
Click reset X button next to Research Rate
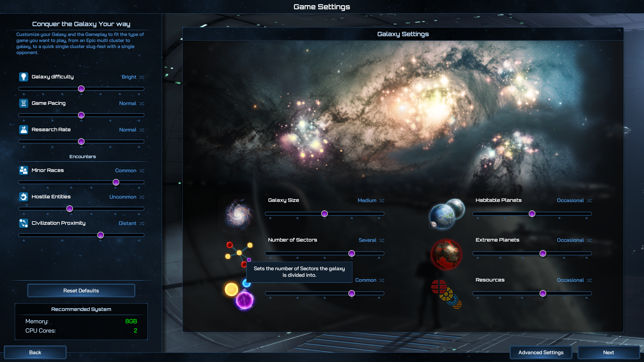[142, 130]
